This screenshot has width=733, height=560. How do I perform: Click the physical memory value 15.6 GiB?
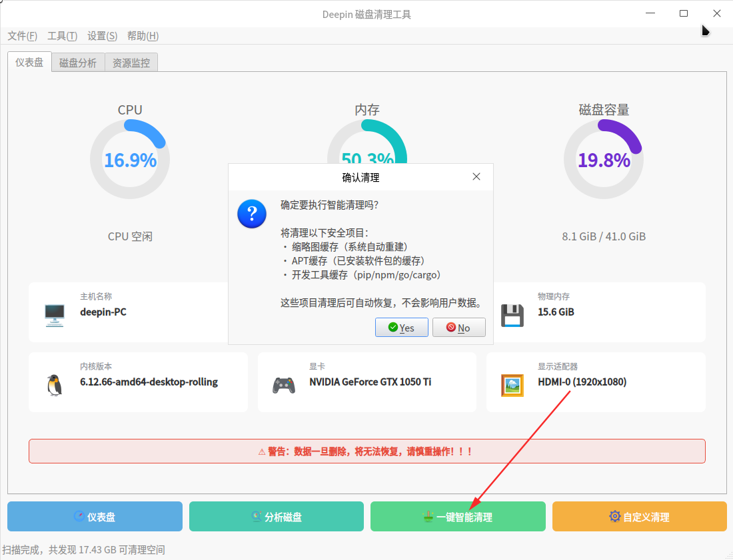pos(556,312)
